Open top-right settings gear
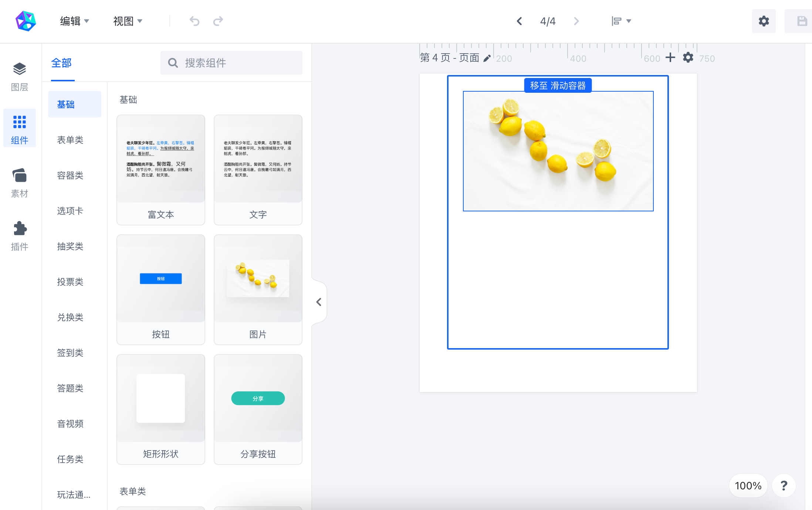 (x=764, y=21)
